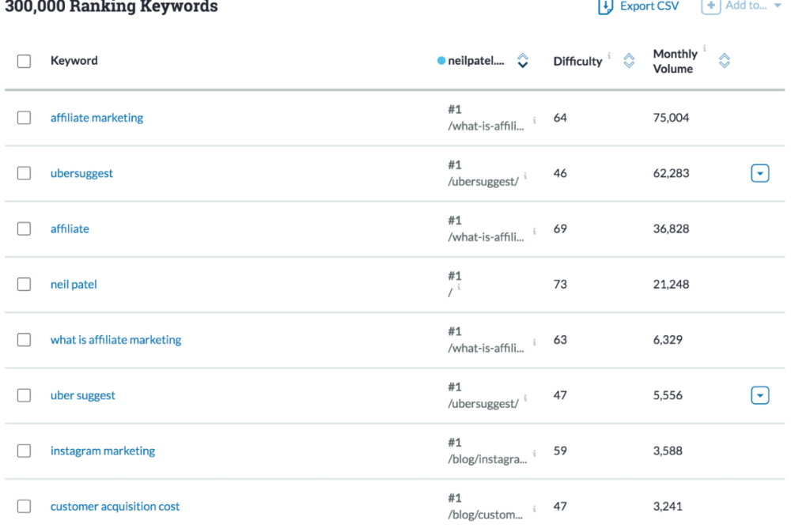Check the neil patel row checkbox
The height and width of the screenshot is (532, 810).
point(24,285)
